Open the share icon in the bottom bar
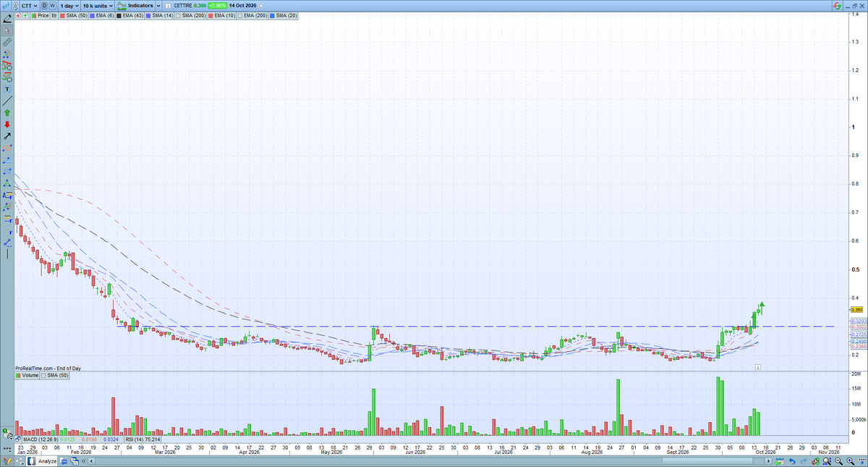The image size is (868, 467). click(20, 461)
